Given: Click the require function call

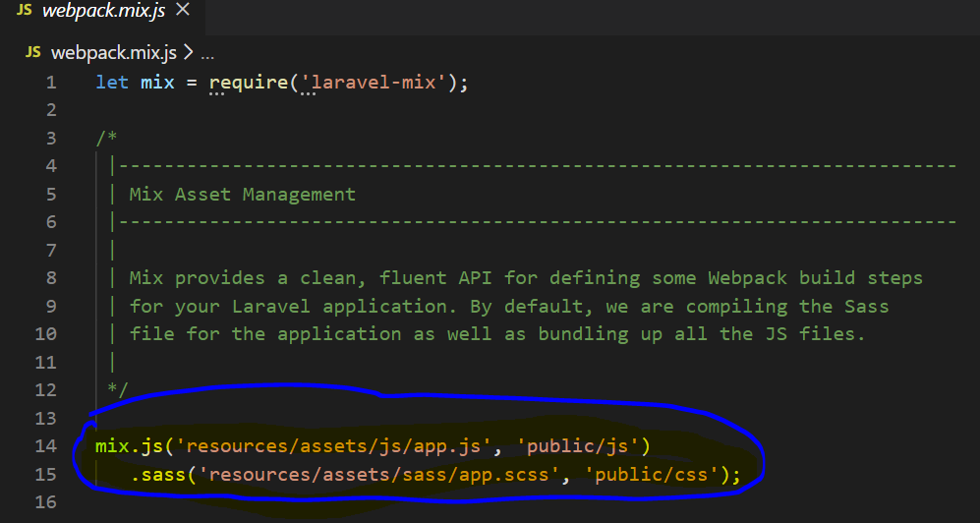Looking at the screenshot, I should click(x=248, y=82).
